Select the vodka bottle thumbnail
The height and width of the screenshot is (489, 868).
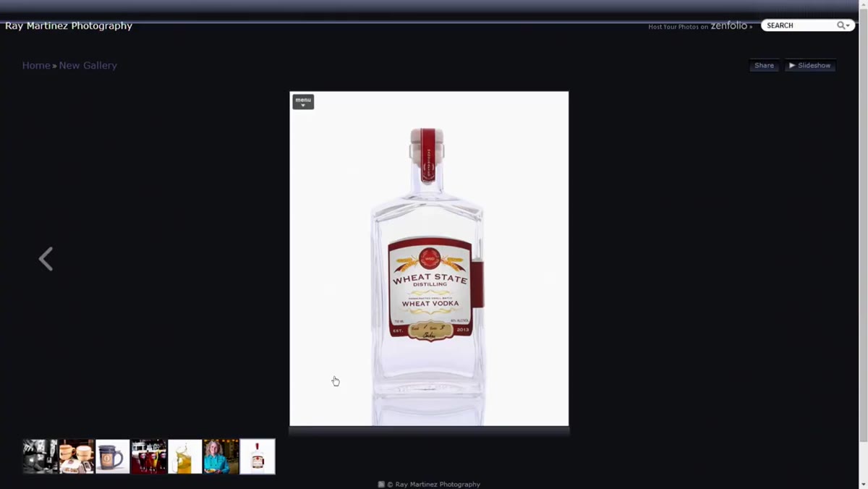[258, 456]
